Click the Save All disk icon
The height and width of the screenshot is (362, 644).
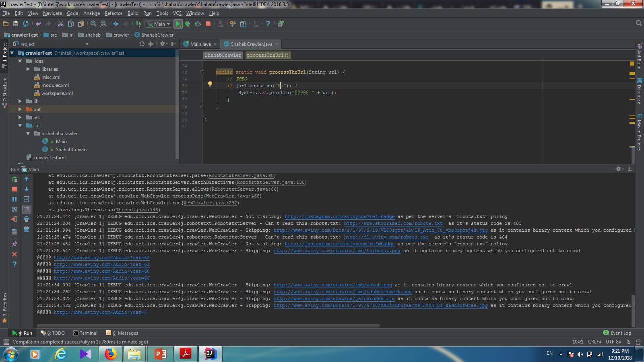[x=16, y=24]
